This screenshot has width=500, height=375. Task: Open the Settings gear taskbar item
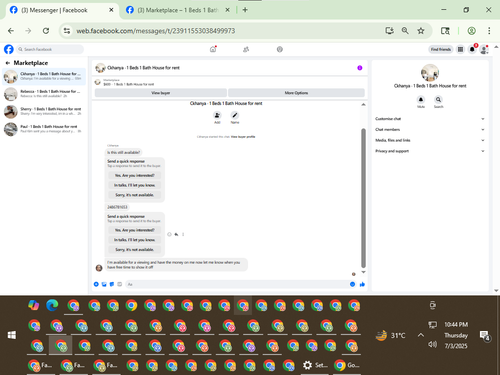pos(315,365)
